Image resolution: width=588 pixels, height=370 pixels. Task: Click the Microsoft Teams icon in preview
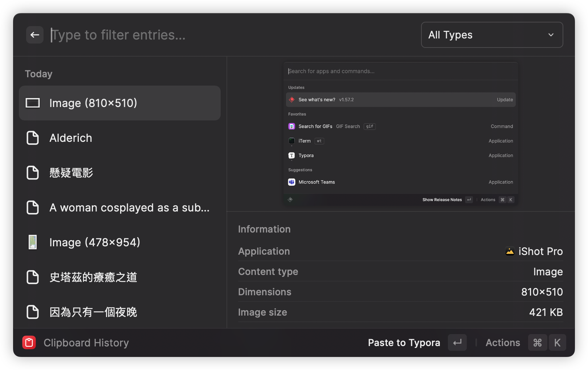291,182
